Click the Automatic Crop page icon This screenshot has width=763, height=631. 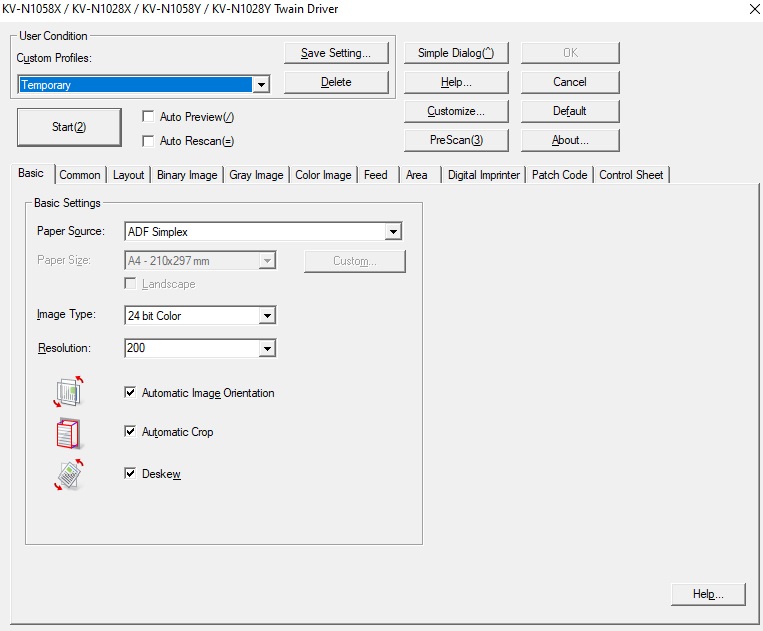point(67,432)
